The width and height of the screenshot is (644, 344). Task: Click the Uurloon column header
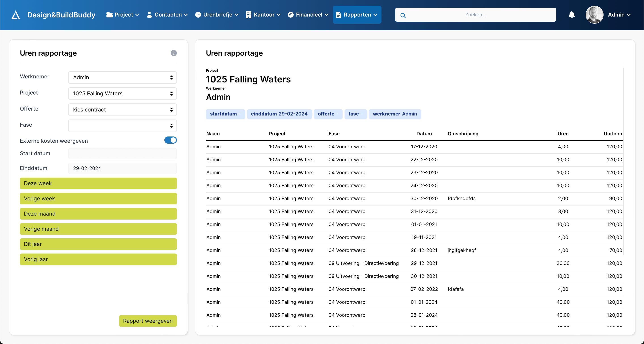(613, 134)
